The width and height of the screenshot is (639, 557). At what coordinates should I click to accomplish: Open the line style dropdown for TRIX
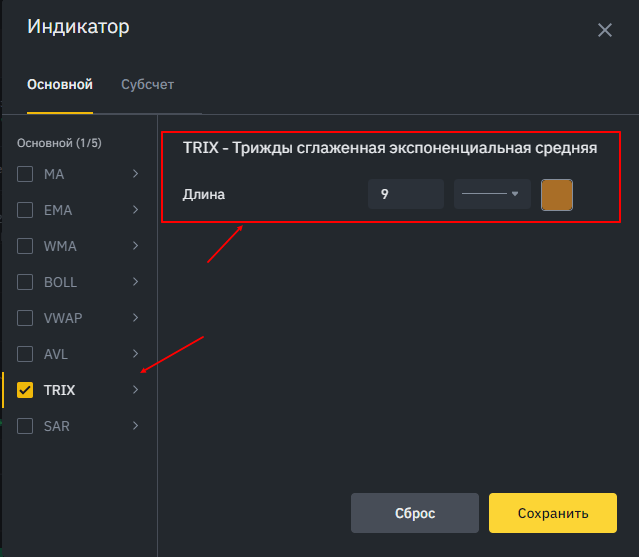(491, 194)
